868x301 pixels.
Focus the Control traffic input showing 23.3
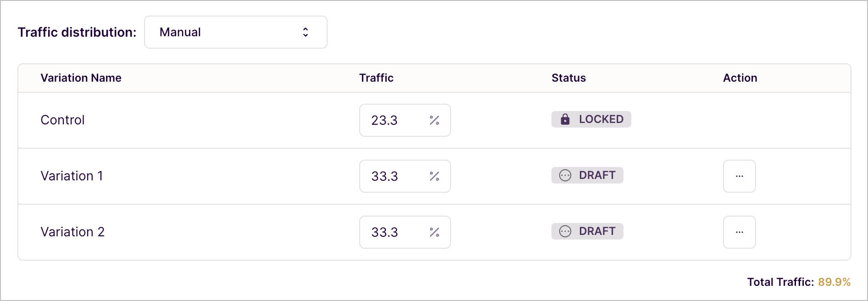pyautogui.click(x=405, y=120)
